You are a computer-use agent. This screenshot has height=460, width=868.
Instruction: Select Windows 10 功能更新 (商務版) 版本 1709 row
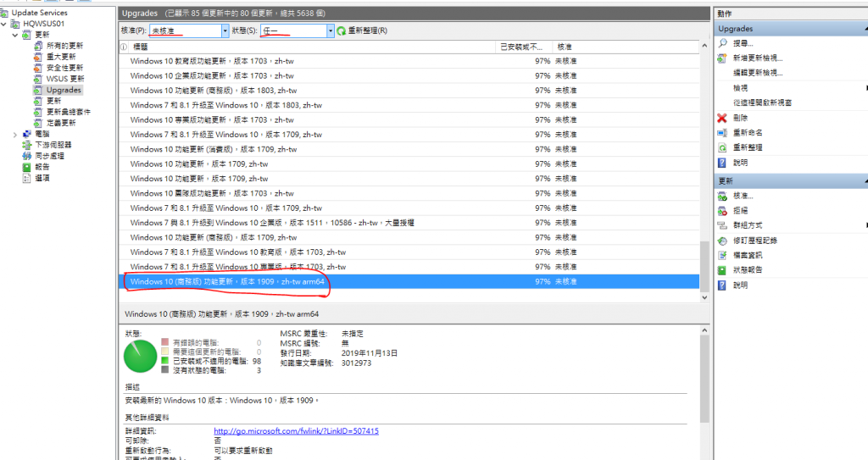409,237
